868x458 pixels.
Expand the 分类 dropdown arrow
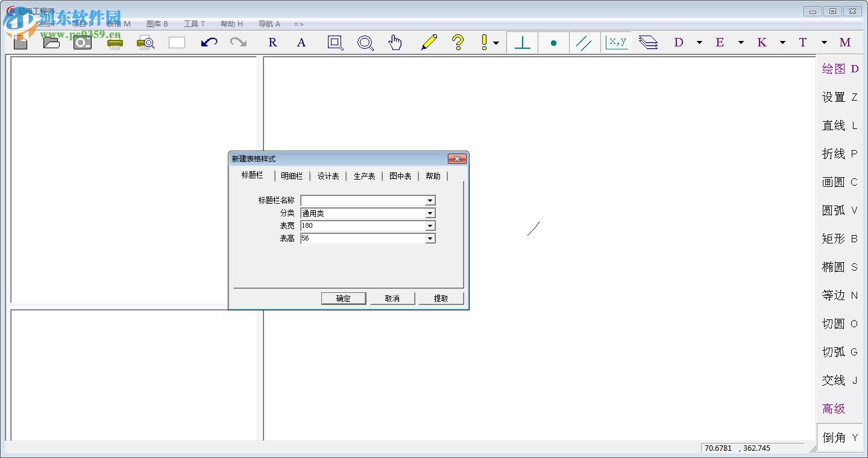pos(430,213)
